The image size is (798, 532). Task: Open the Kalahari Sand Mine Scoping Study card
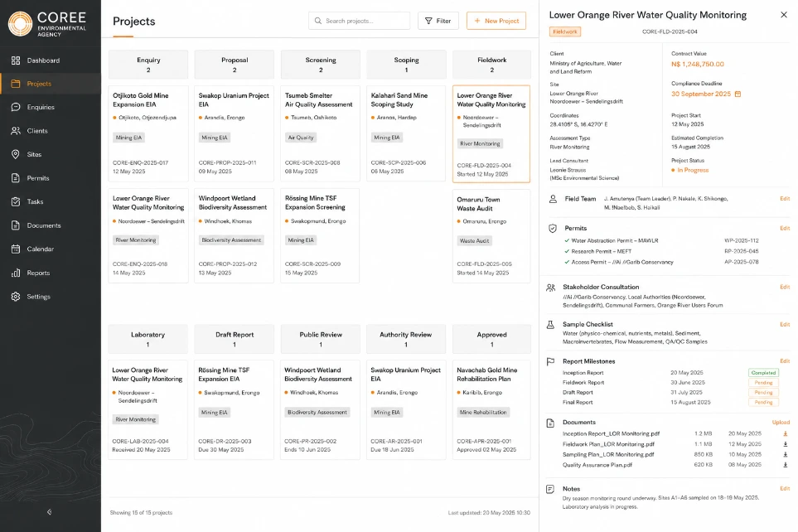coord(406,134)
